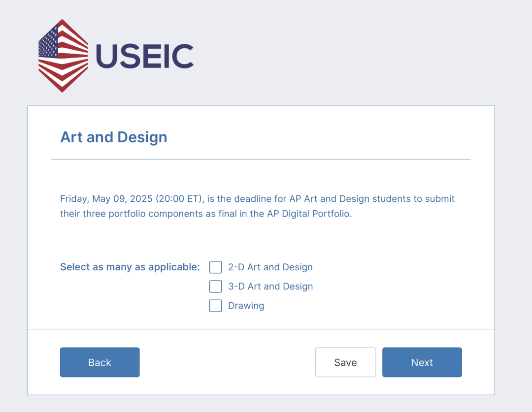Click "Select as many as applicable:" label
Screen dimensions: 532x412
pyautogui.click(x=130, y=267)
